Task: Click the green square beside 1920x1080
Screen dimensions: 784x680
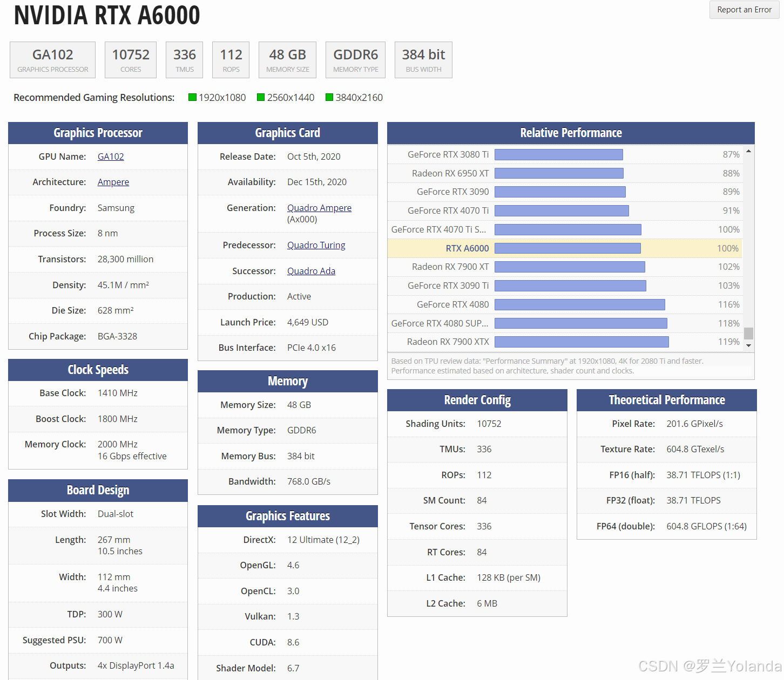Action: (192, 97)
